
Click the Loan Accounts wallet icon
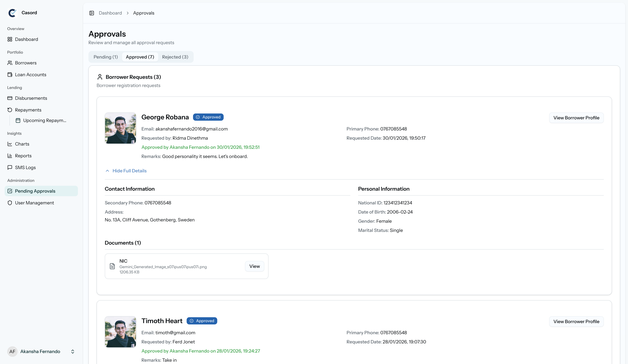point(10,75)
